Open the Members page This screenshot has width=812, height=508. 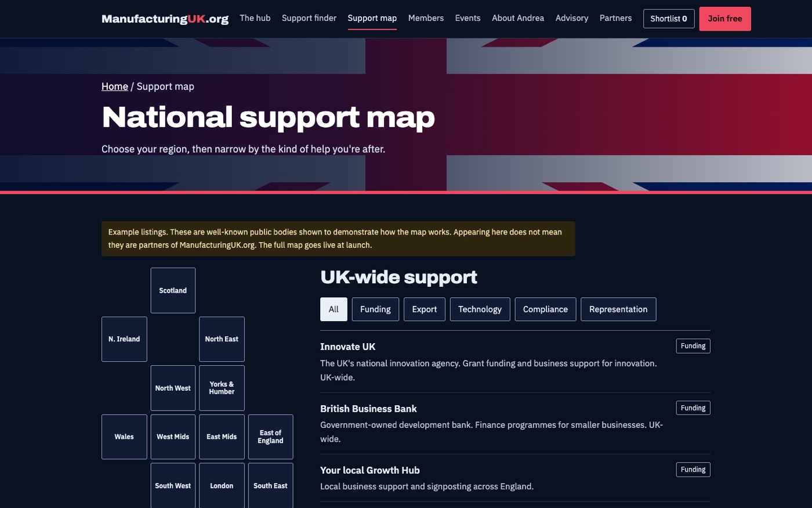[x=426, y=18]
